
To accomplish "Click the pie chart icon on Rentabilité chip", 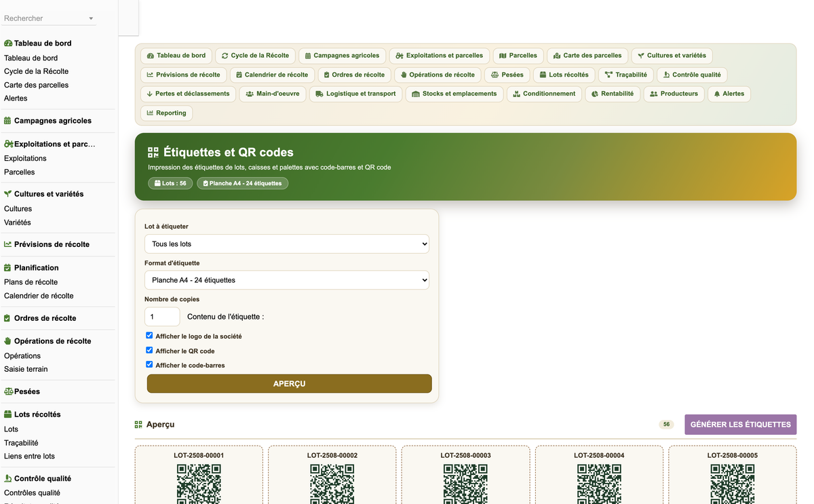I will pos(595,94).
